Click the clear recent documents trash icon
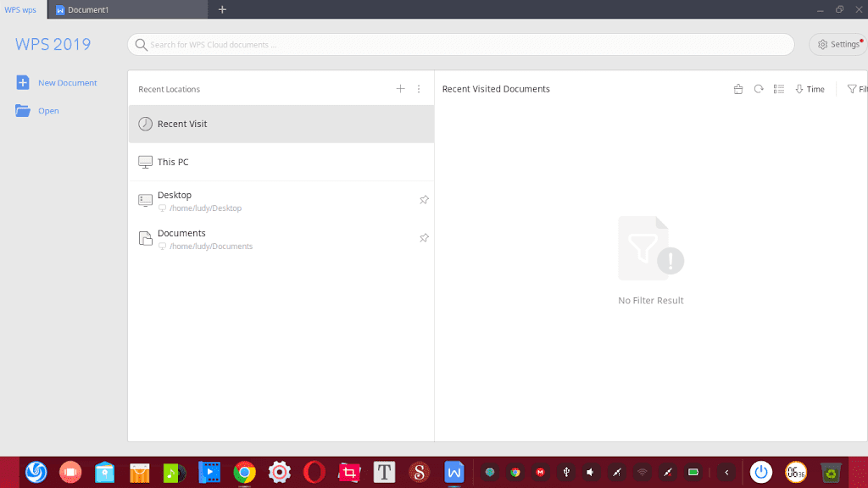This screenshot has height=488, width=868. coord(738,89)
